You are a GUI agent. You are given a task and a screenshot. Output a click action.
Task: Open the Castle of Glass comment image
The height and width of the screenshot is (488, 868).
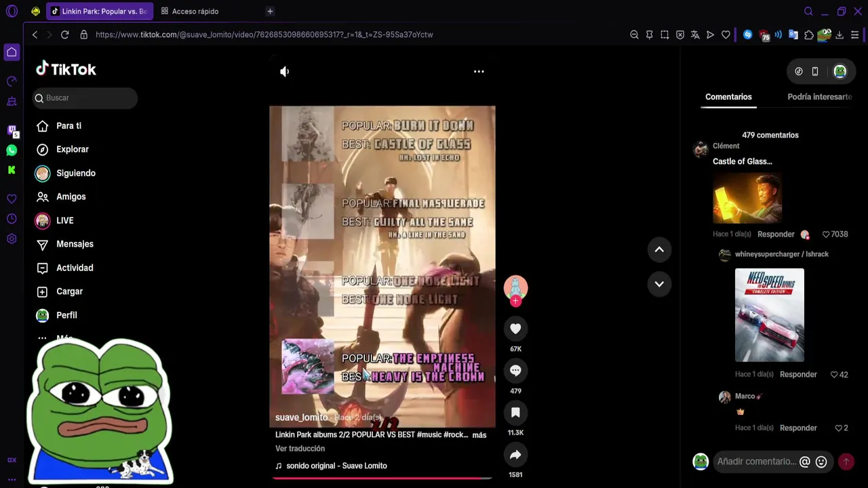pos(747,198)
